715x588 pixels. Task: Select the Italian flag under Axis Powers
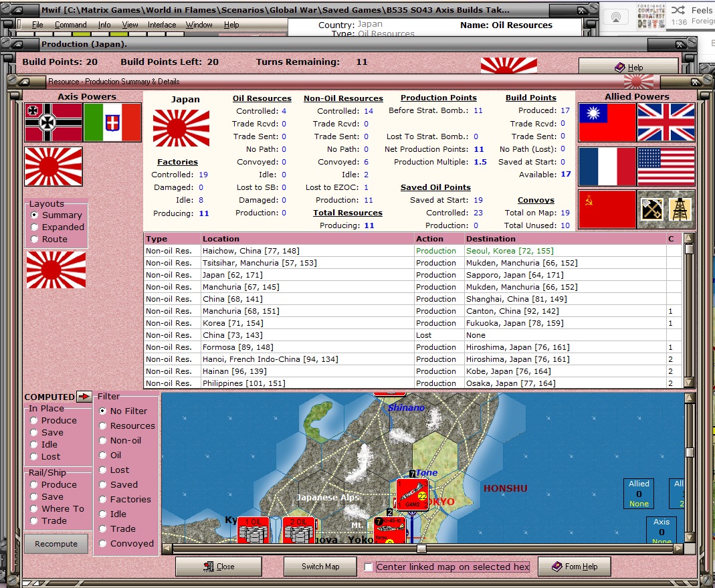pyautogui.click(x=112, y=122)
